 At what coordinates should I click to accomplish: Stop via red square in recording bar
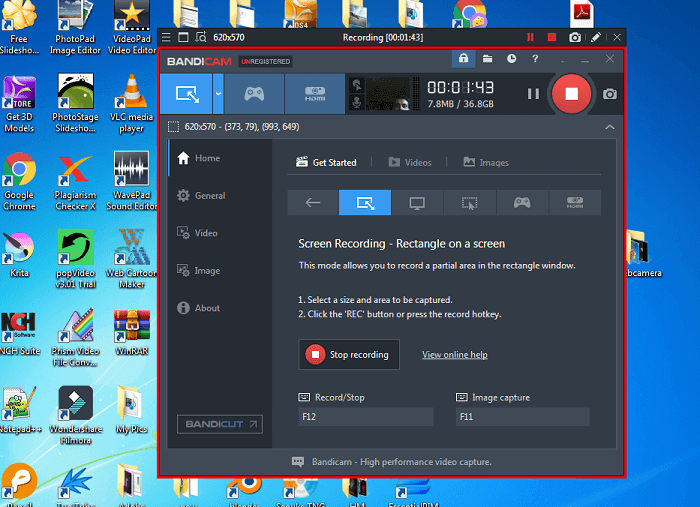click(552, 37)
